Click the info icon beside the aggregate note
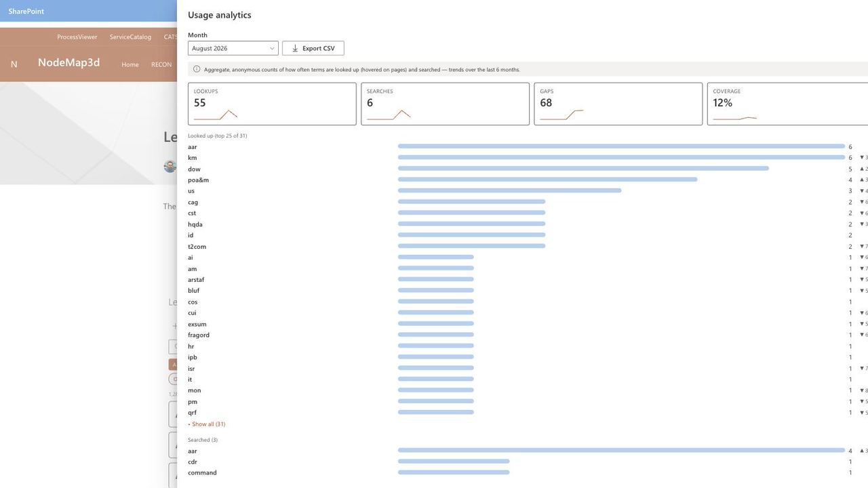The height and width of the screenshot is (488, 868). point(197,69)
